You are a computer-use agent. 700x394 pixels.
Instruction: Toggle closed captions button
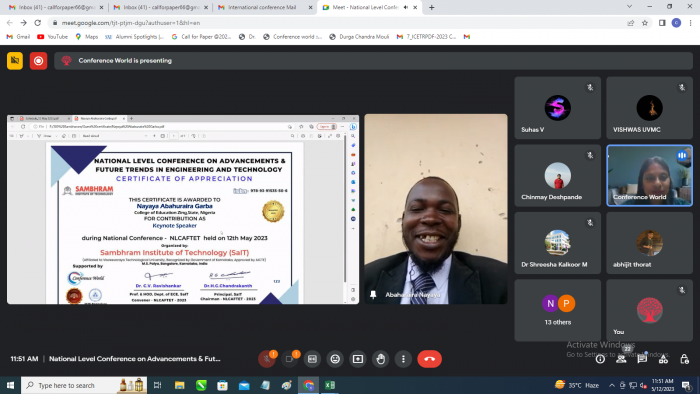(312, 359)
